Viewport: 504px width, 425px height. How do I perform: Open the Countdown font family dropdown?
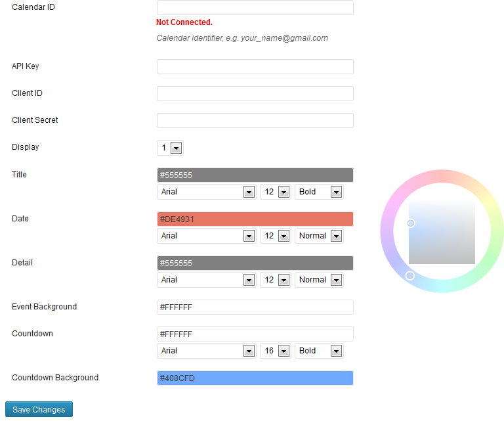point(206,351)
